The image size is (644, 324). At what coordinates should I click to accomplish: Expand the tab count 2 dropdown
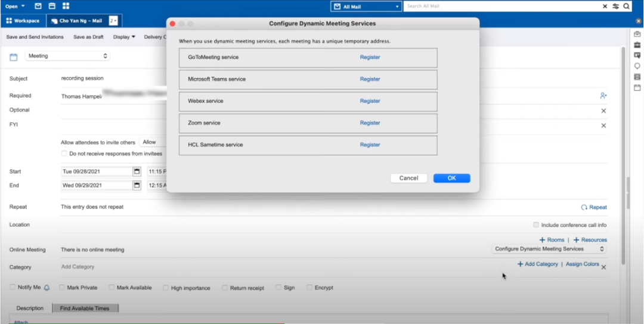coord(113,20)
